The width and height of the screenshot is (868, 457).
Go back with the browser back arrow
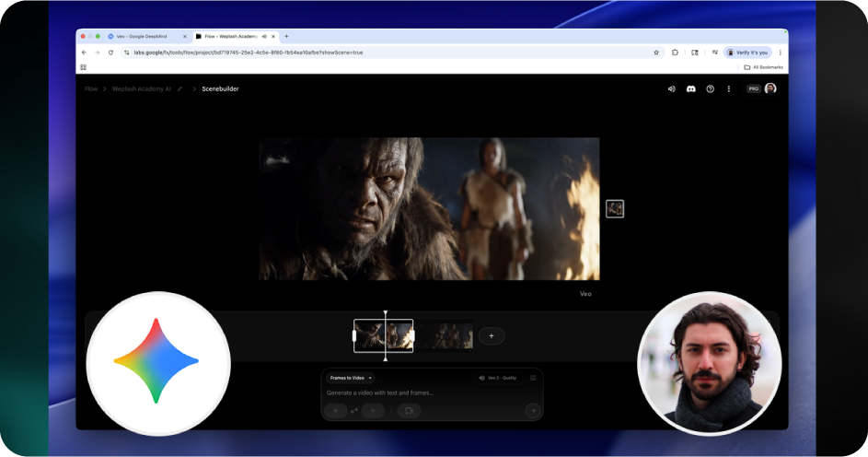click(x=84, y=53)
